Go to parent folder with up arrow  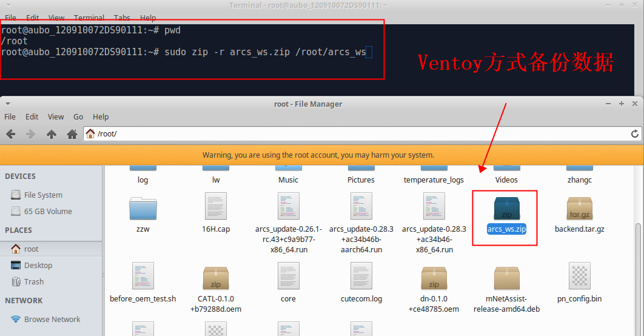click(52, 134)
